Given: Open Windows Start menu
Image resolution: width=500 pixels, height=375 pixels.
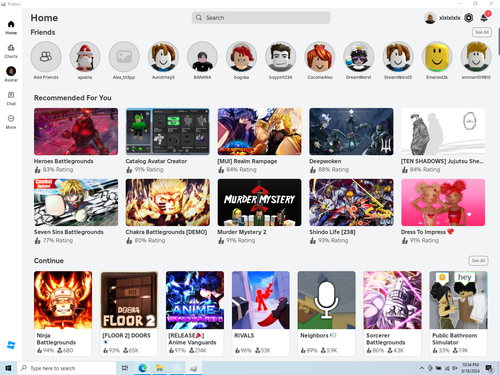Looking at the screenshot, I should pos(8,368).
